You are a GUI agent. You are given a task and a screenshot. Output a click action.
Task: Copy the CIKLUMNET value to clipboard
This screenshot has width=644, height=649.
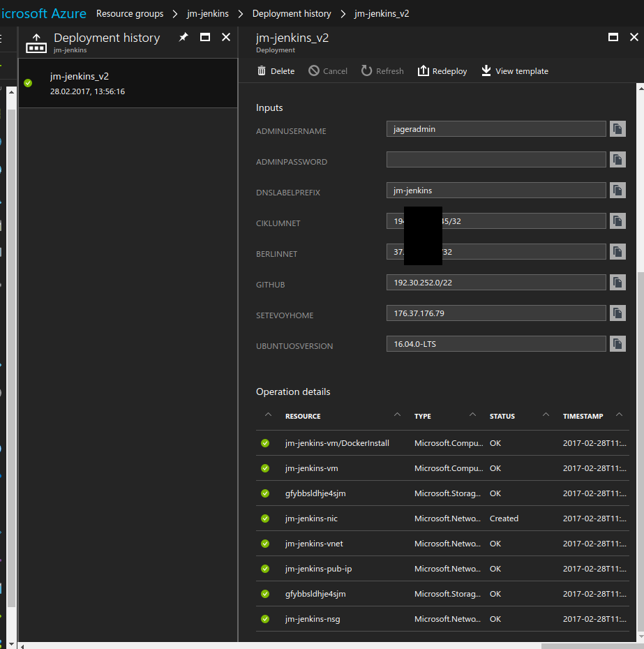coord(617,221)
